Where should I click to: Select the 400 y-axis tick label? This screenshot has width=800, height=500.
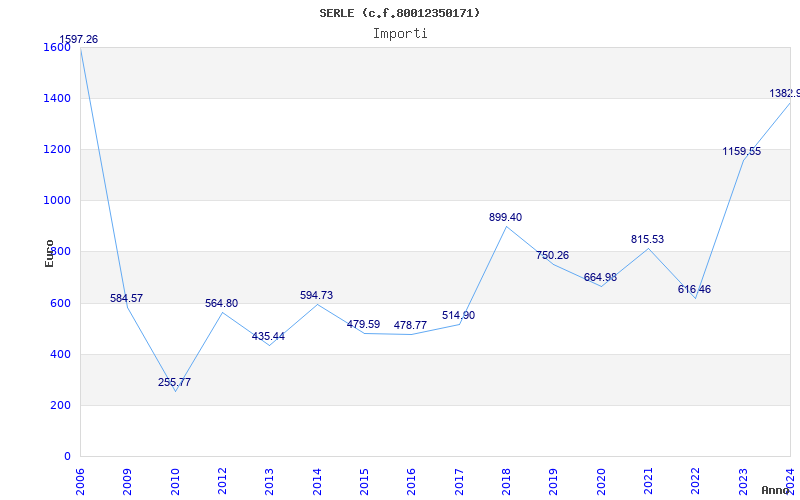tap(60, 354)
